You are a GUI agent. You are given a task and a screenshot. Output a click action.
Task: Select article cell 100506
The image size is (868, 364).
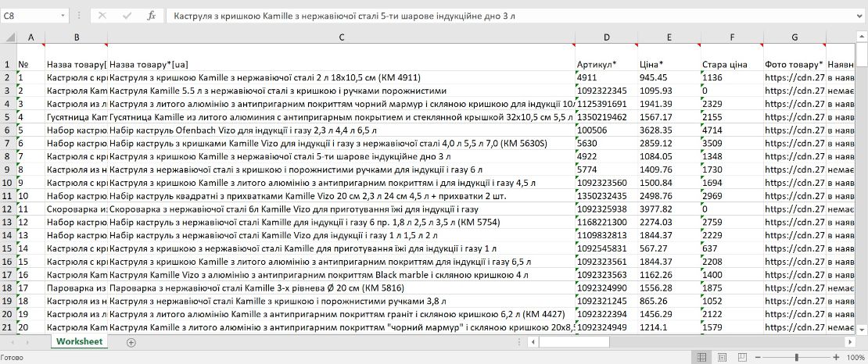point(607,130)
